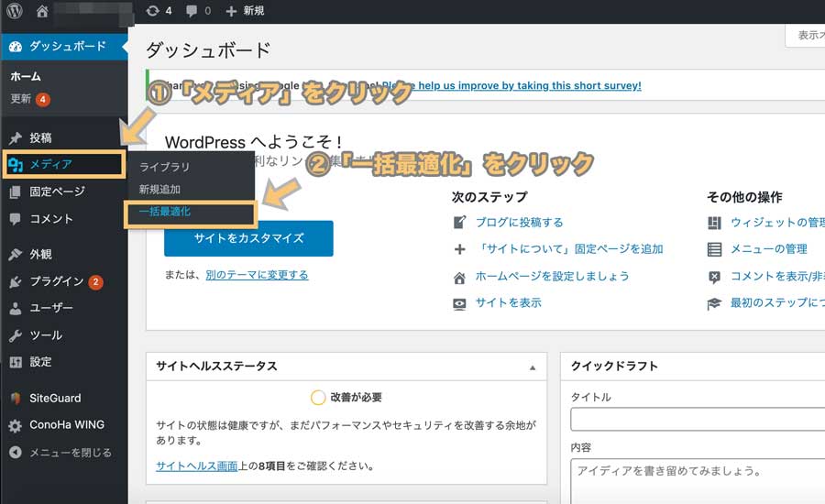
Task: Follow the ブログに投稿する link
Action: click(520, 222)
